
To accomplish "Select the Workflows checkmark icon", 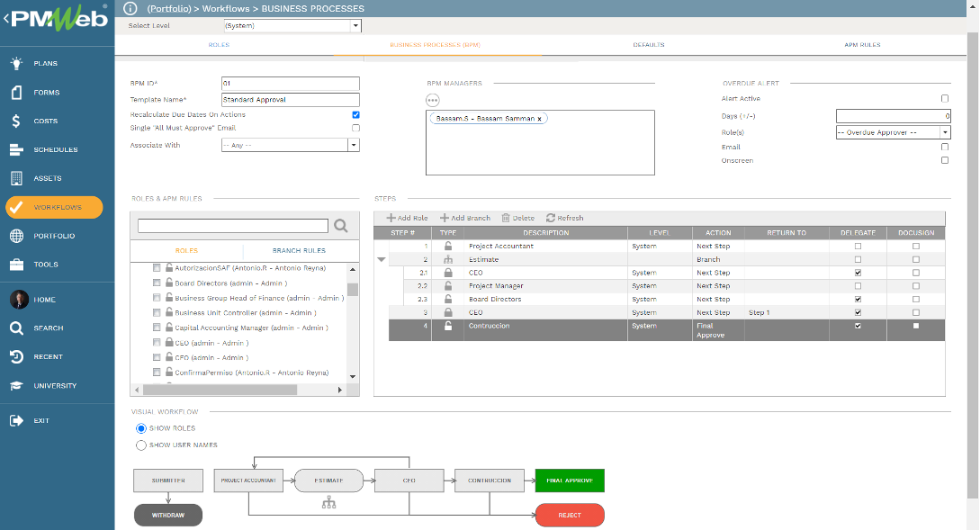I will click(x=17, y=207).
